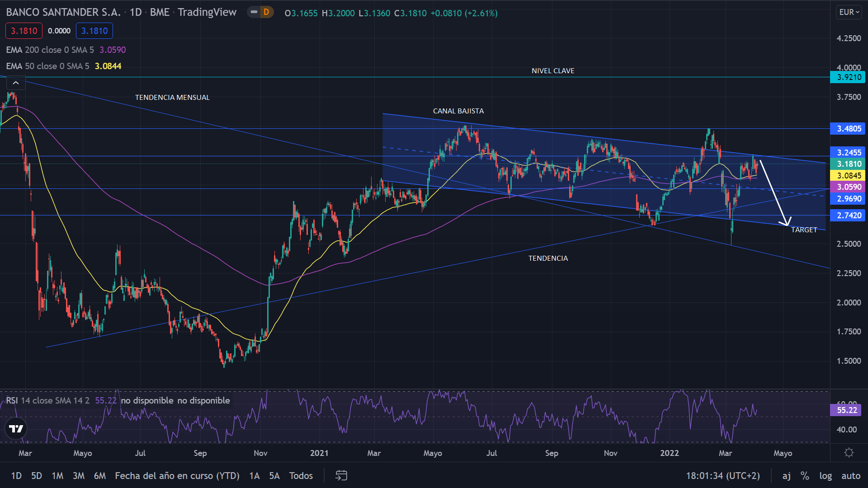The width and height of the screenshot is (868, 488).
Task: Click the TradingView logo icon
Action: coord(16,428)
